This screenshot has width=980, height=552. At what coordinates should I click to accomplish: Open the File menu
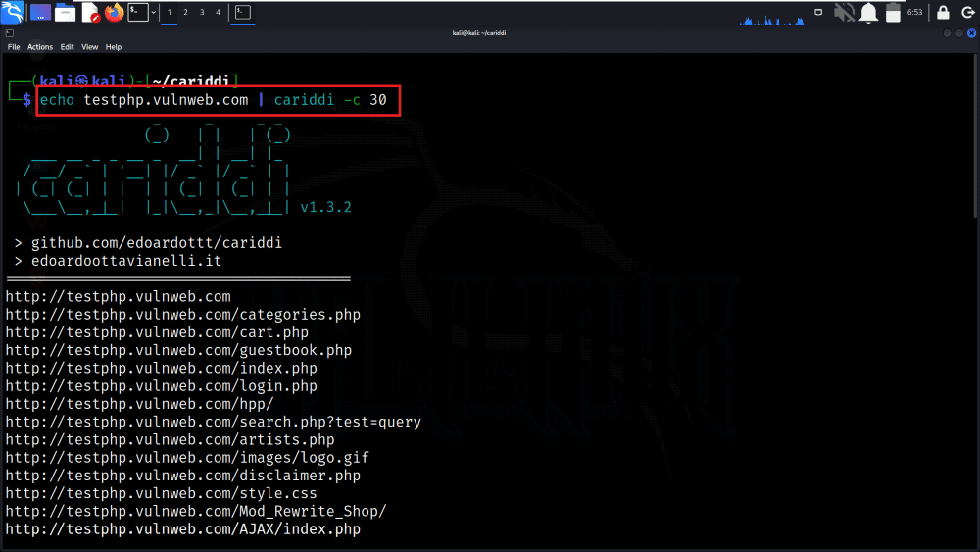tap(14, 47)
